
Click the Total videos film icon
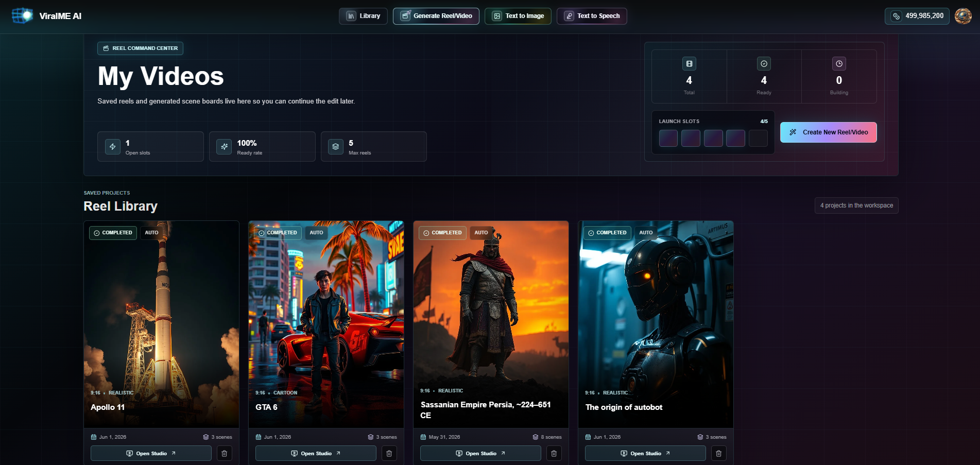click(689, 64)
